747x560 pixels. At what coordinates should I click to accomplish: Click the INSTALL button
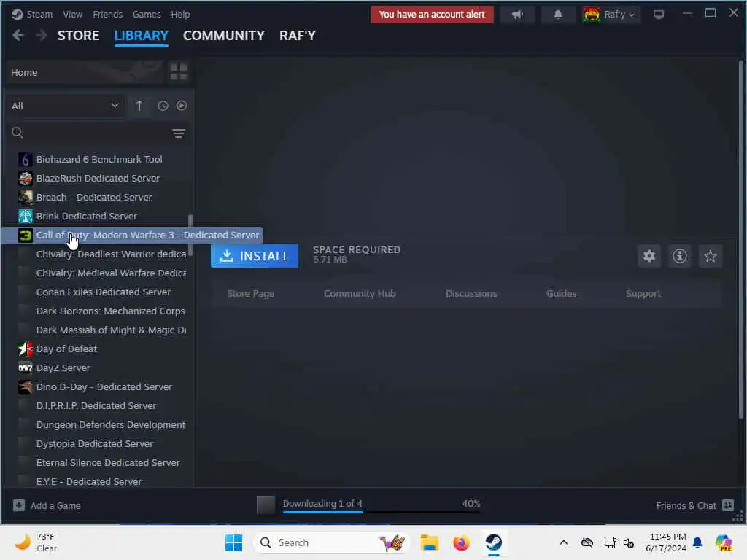tap(255, 256)
